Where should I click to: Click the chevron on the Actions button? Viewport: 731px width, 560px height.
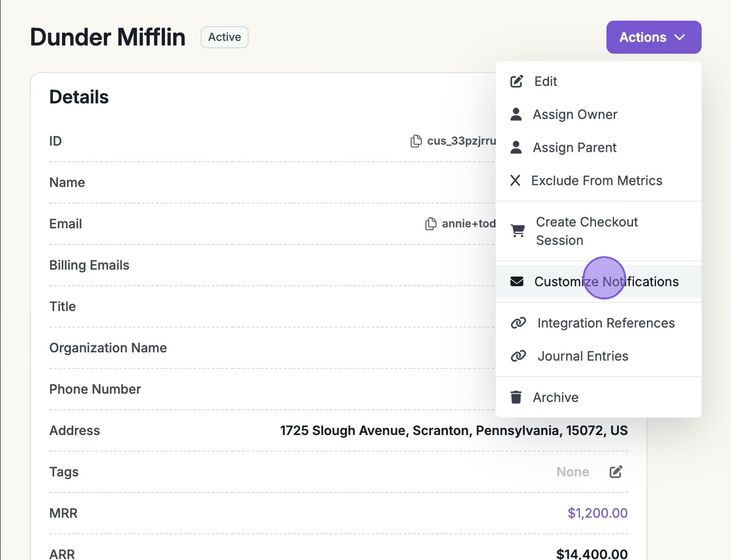(680, 37)
